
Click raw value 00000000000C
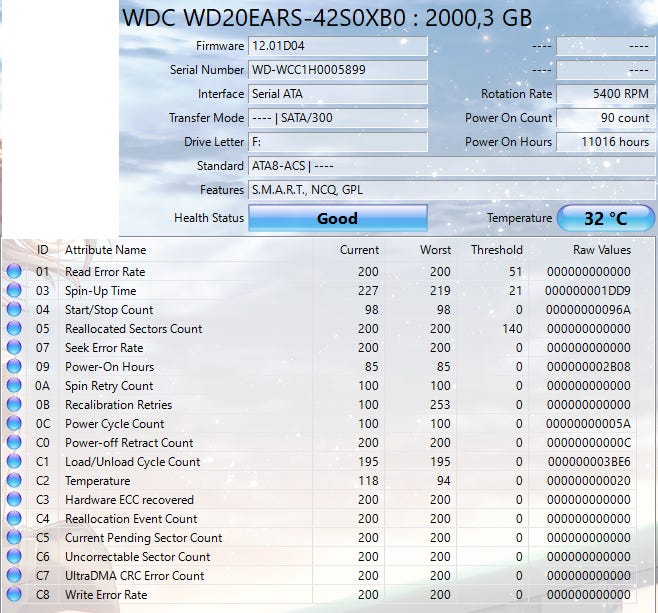(x=588, y=443)
